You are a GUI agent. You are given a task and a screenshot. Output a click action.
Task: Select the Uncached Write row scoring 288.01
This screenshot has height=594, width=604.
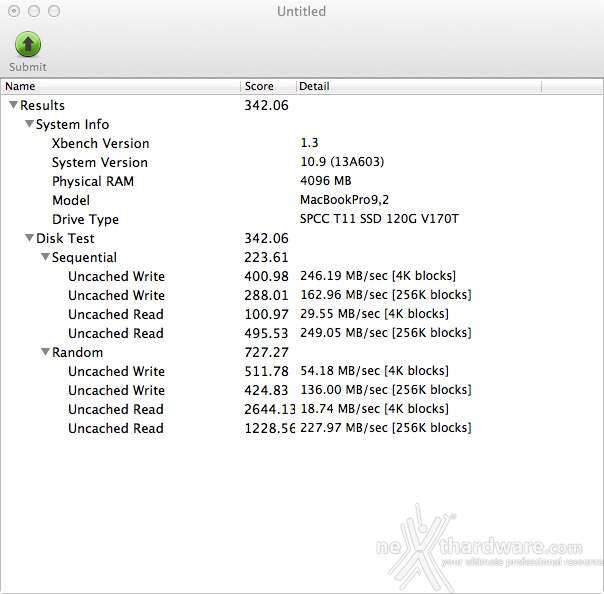click(302, 295)
